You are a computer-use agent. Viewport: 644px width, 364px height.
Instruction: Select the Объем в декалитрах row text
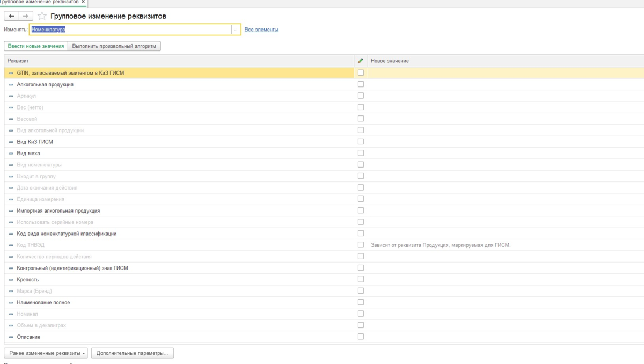coord(41,325)
